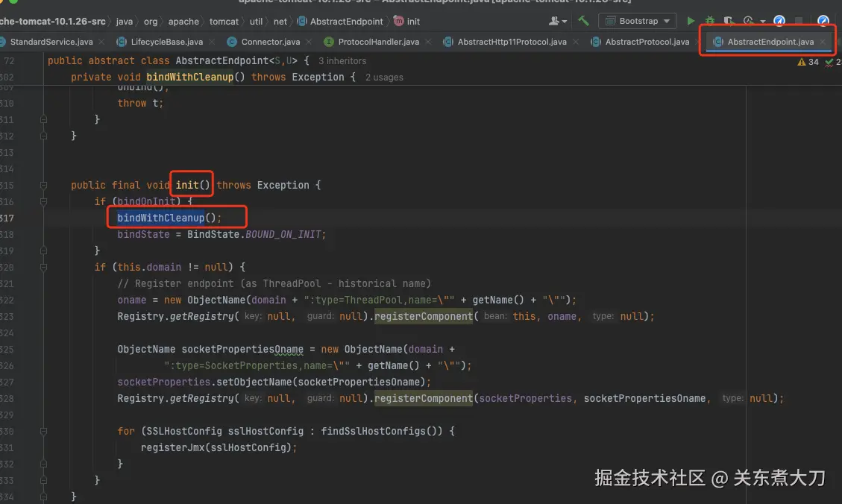This screenshot has height=504, width=842.
Task: Click the 'init' method breadcrumb
Action: pos(407,22)
